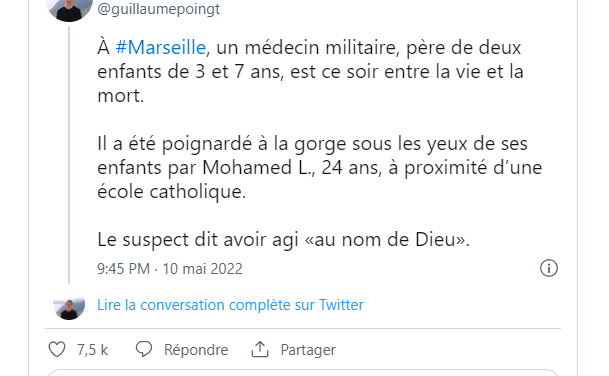The width and height of the screenshot is (609, 376).
Task: Click the rounded box below the action bar
Action: pyautogui.click(x=303, y=373)
